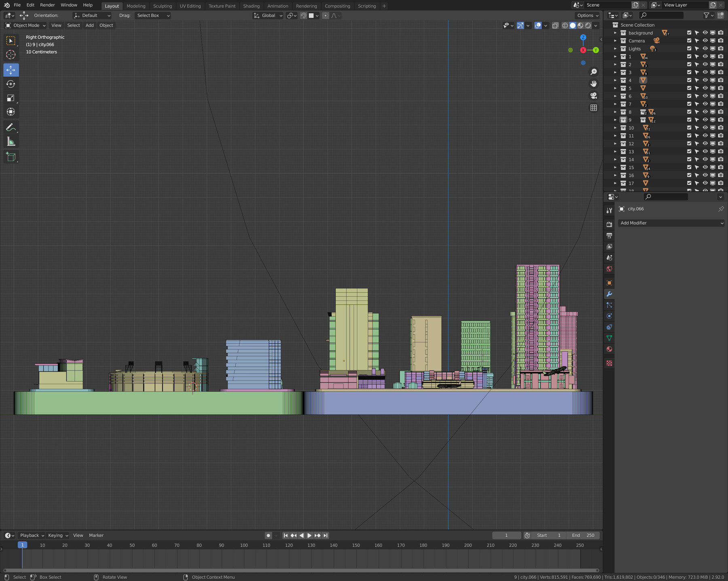
Task: Toggle visibility of the background collection
Action: [705, 33]
